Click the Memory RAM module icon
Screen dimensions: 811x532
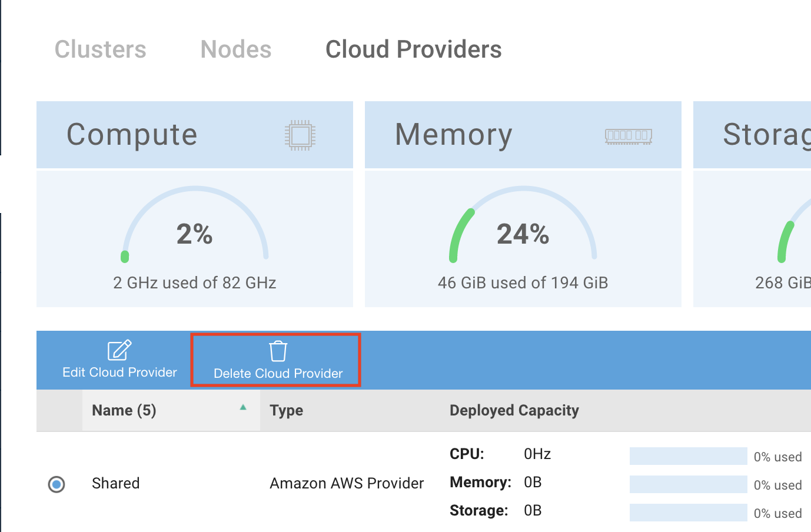click(629, 136)
